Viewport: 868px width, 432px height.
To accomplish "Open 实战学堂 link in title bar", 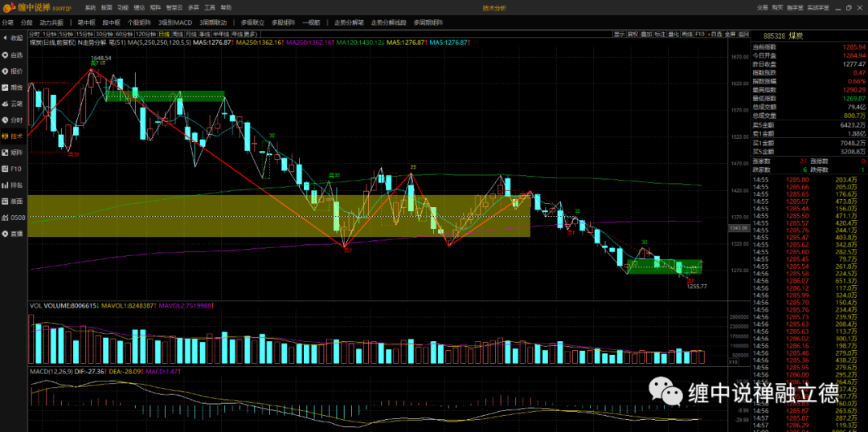I will click(x=818, y=8).
